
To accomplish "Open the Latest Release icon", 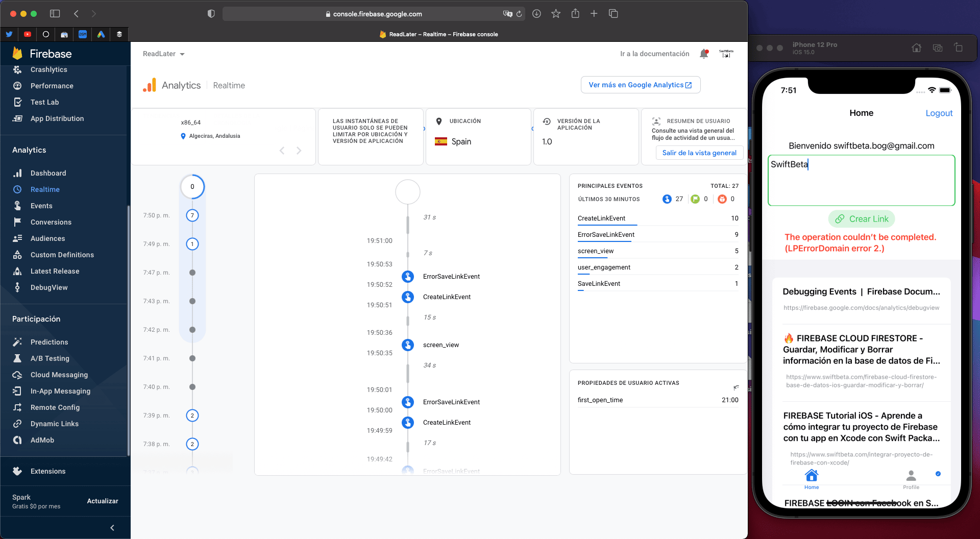I will click(17, 271).
